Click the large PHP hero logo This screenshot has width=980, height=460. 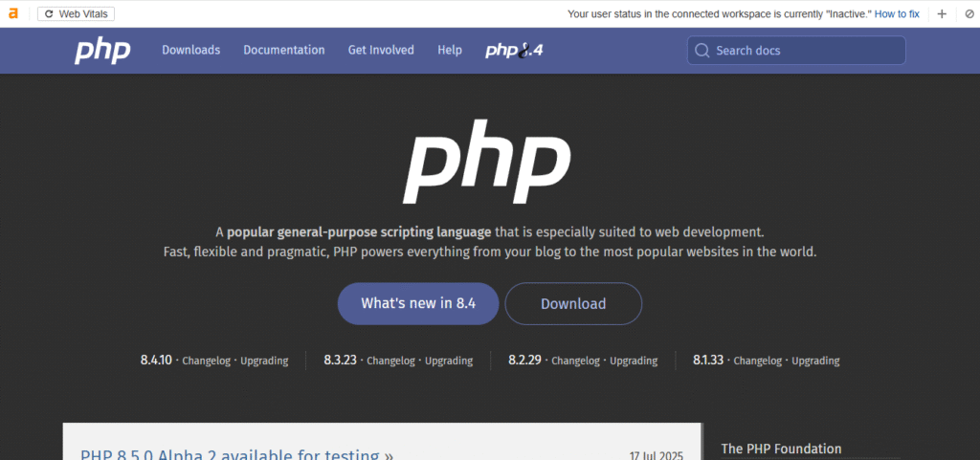(x=487, y=161)
